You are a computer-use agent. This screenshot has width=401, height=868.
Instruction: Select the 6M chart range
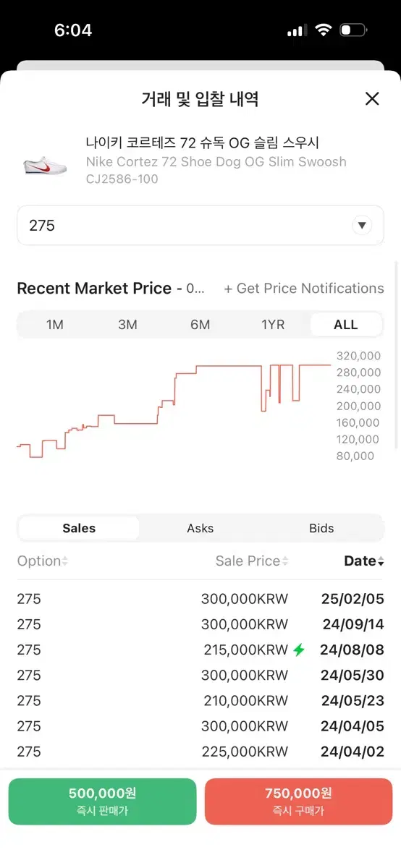200,325
